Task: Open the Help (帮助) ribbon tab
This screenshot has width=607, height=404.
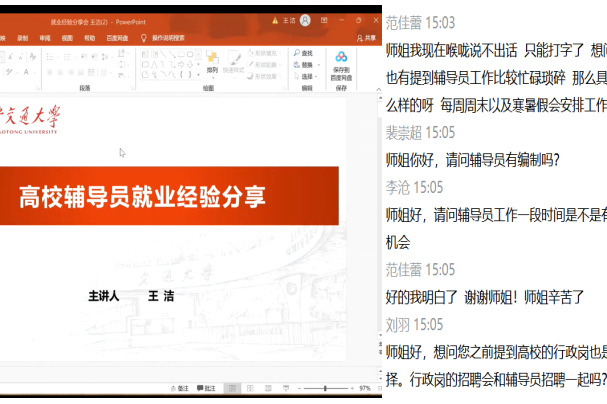Action: click(89, 38)
